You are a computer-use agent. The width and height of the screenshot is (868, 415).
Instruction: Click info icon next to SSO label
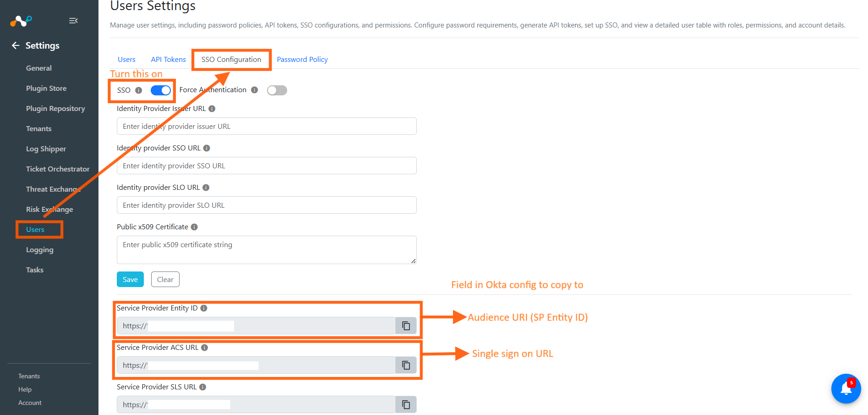click(x=138, y=90)
